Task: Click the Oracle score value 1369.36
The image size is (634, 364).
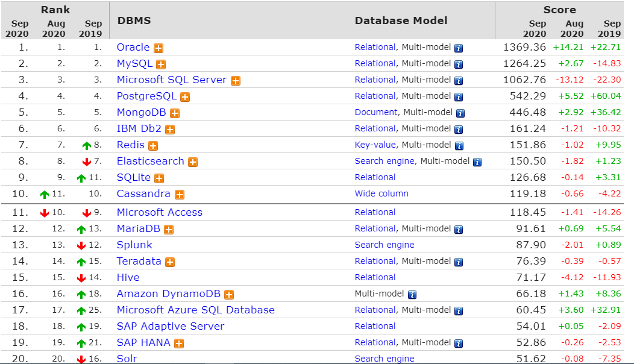Action: 524,47
